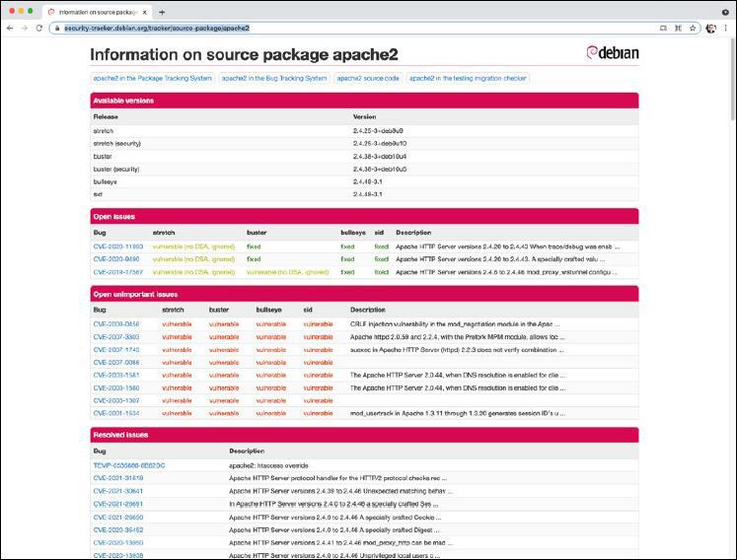Click version '2.4.25-3+deb9u10' cell
737x560 pixels.
point(380,144)
